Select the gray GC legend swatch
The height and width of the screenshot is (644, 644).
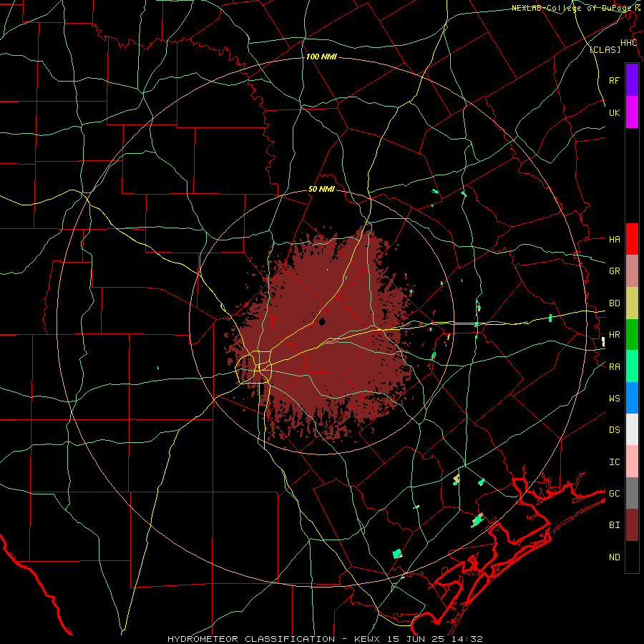[x=632, y=493]
